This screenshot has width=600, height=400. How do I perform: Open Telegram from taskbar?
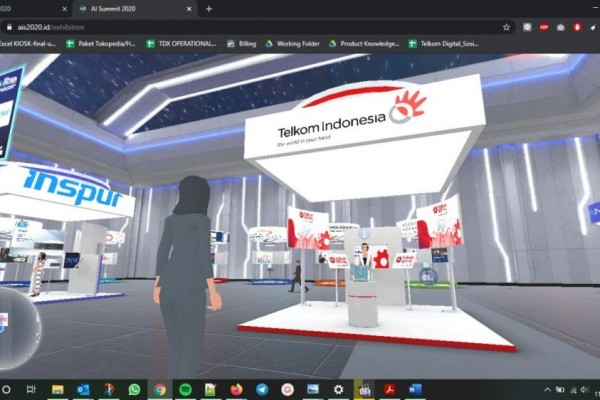pos(262,390)
